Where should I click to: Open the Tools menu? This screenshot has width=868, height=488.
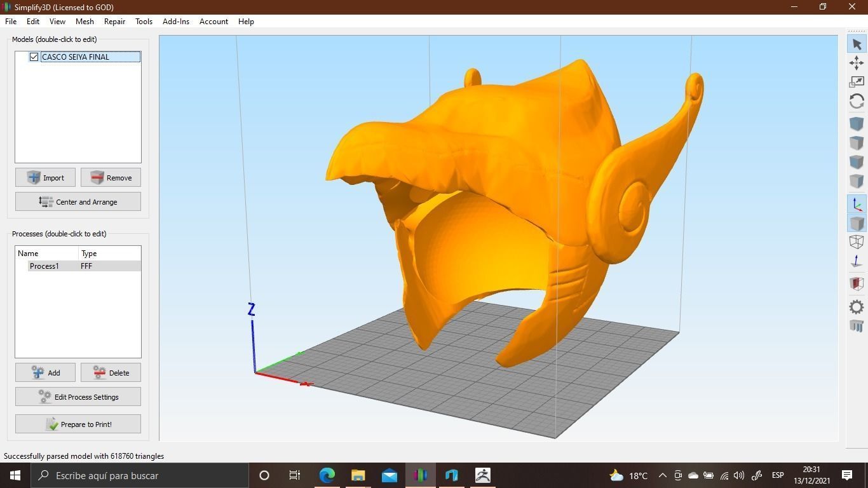[x=144, y=22]
